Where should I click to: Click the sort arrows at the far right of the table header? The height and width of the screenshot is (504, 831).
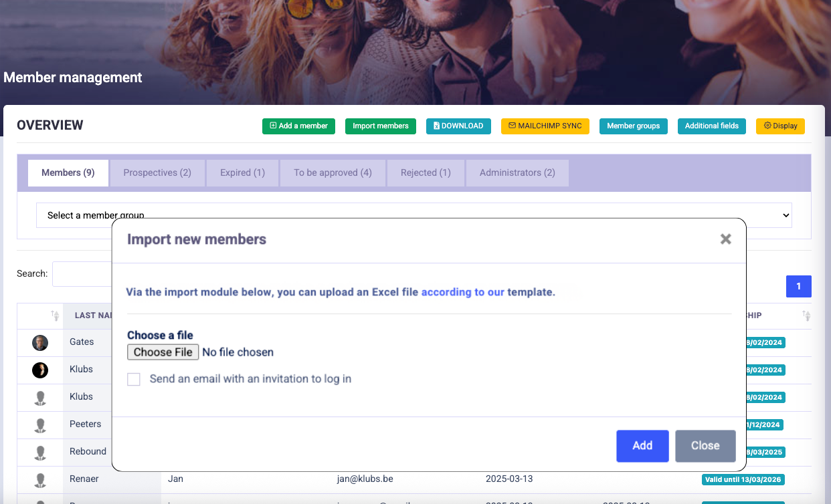(806, 316)
